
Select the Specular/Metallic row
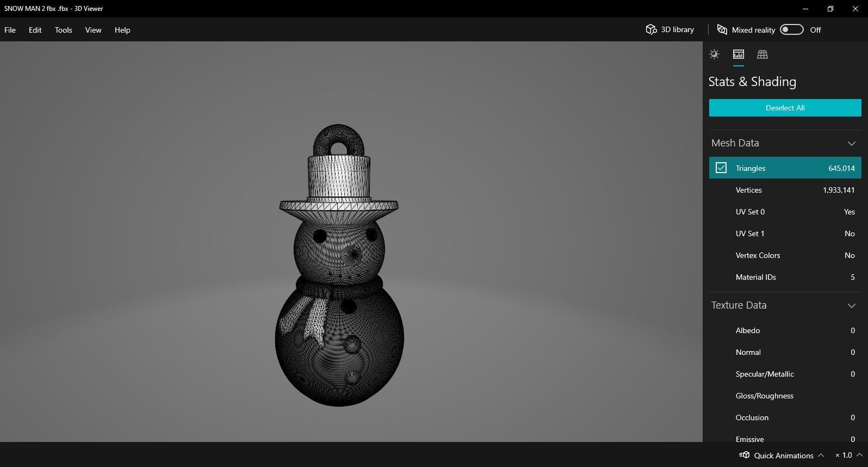785,374
